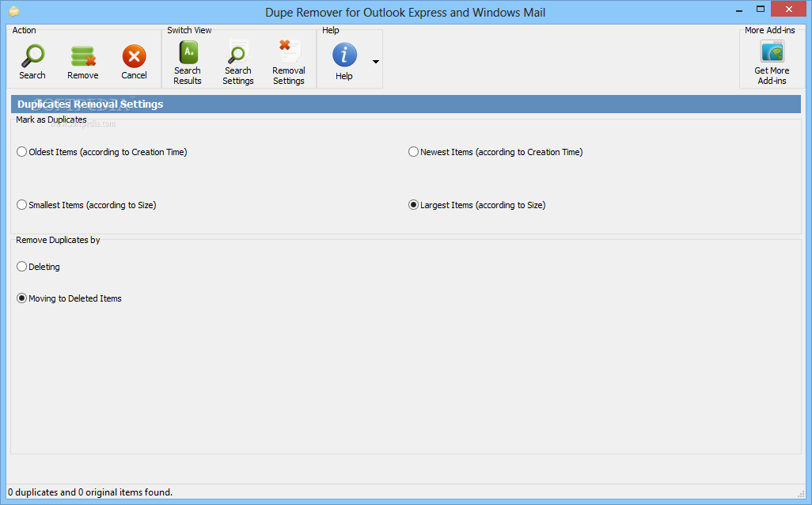Switch to the Search Results view

[x=188, y=63]
